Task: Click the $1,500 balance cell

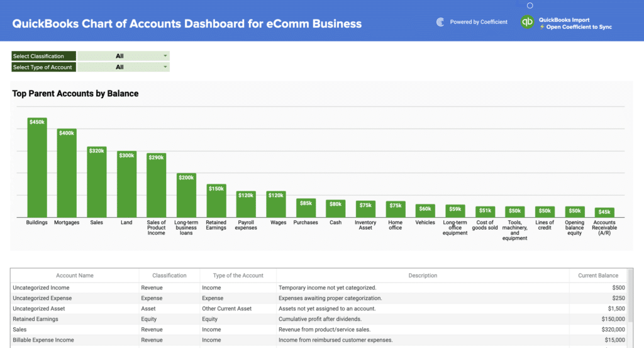Action: pyautogui.click(x=598, y=308)
